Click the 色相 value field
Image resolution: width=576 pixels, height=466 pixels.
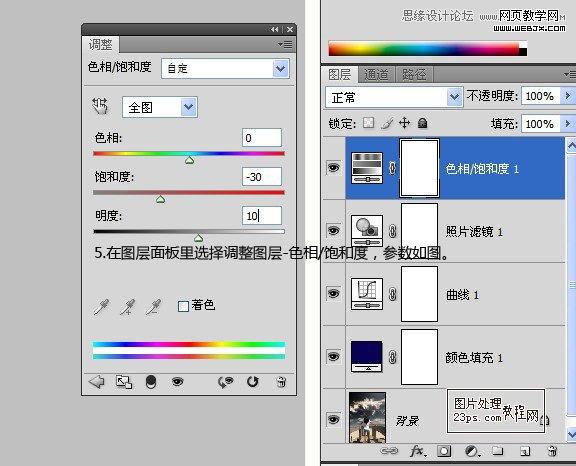click(x=262, y=138)
